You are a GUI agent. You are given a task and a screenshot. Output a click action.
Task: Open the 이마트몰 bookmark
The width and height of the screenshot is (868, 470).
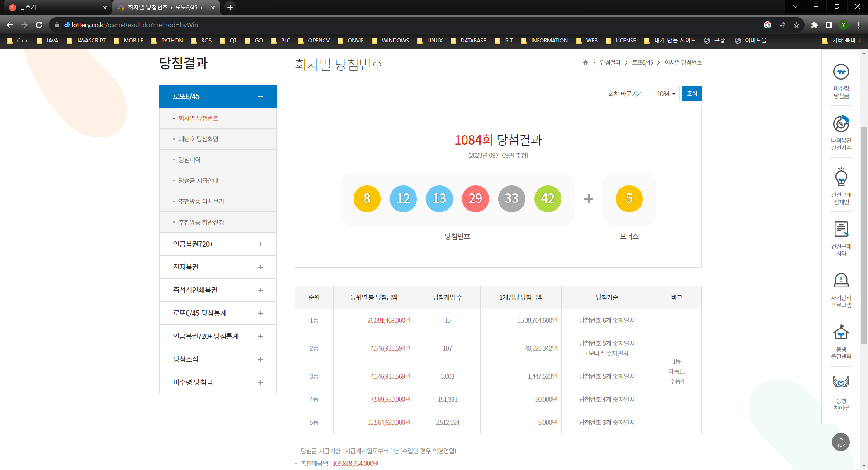pos(750,40)
